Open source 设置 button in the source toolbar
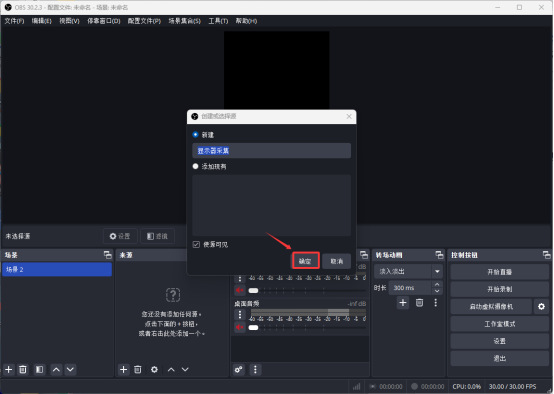The image size is (554, 394). [x=120, y=236]
